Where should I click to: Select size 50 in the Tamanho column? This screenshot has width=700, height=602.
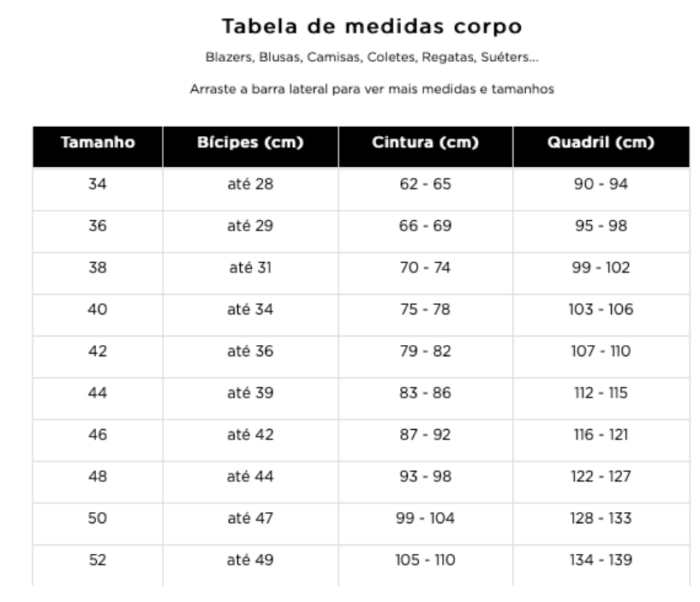pos(98,519)
